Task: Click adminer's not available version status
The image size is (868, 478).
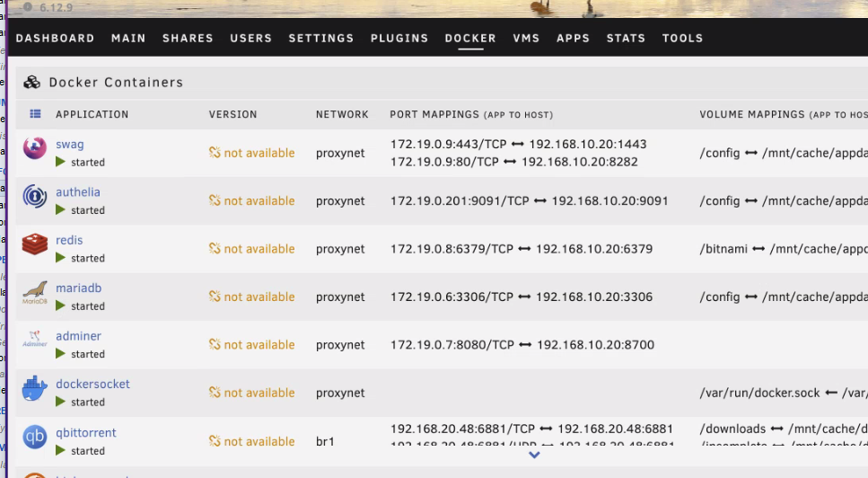Action: [252, 344]
